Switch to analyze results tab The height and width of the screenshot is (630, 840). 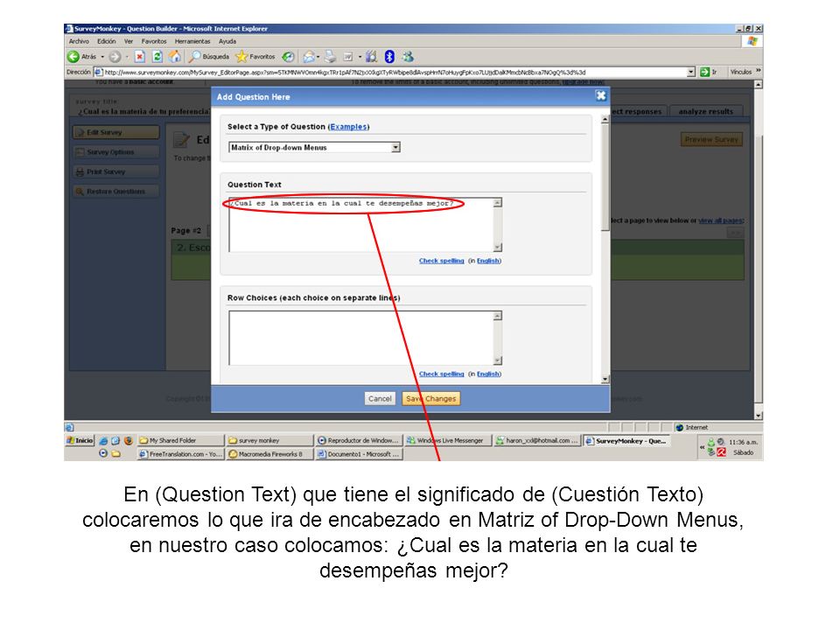[x=705, y=111]
